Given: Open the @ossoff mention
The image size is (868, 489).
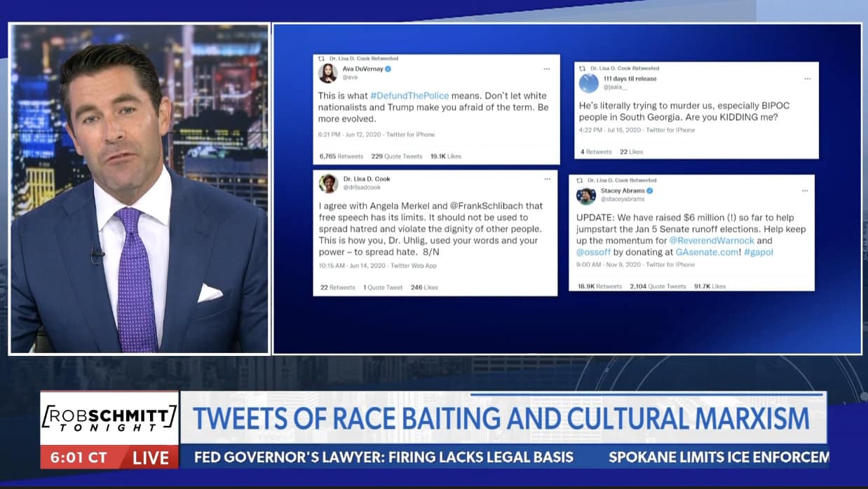Looking at the screenshot, I should pos(592,252).
